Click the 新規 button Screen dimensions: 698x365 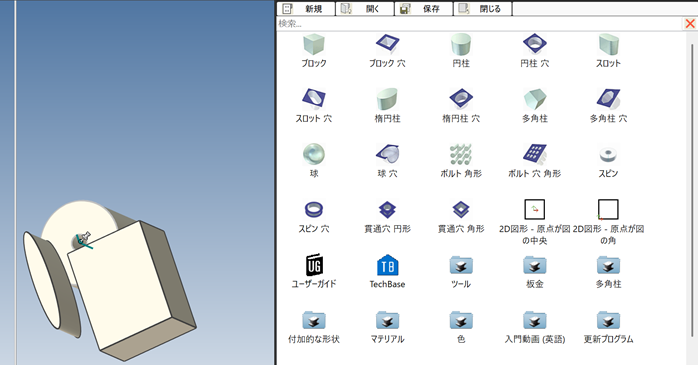click(306, 8)
